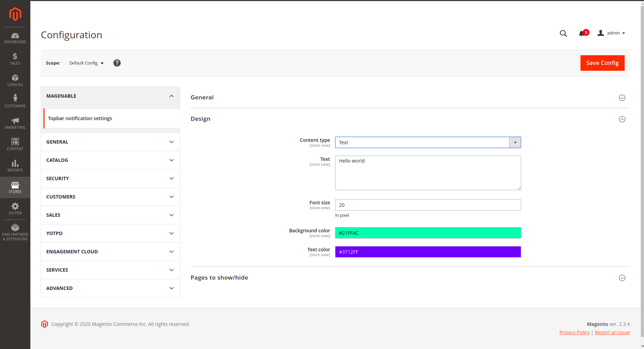Expand the Customers config tab in the left panel
This screenshot has height=349, width=644.
tap(110, 197)
